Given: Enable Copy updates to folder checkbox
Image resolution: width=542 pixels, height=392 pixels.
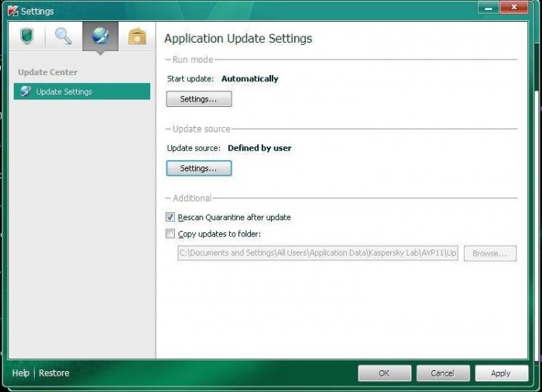Looking at the screenshot, I should (x=170, y=233).
